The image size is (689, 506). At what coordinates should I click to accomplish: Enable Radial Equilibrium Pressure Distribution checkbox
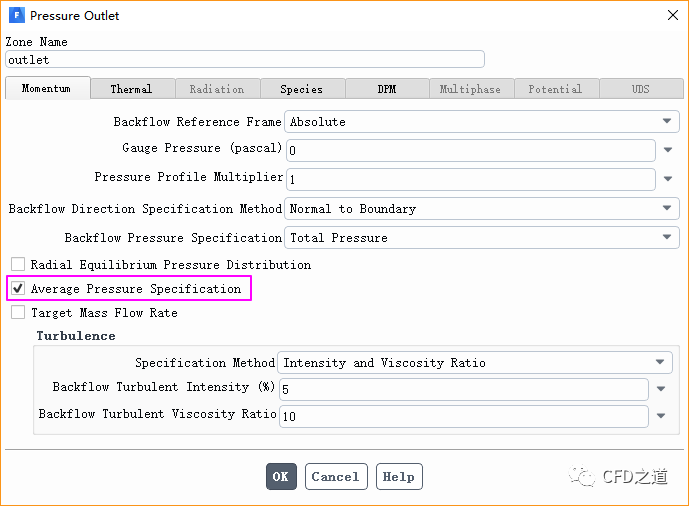tap(18, 265)
